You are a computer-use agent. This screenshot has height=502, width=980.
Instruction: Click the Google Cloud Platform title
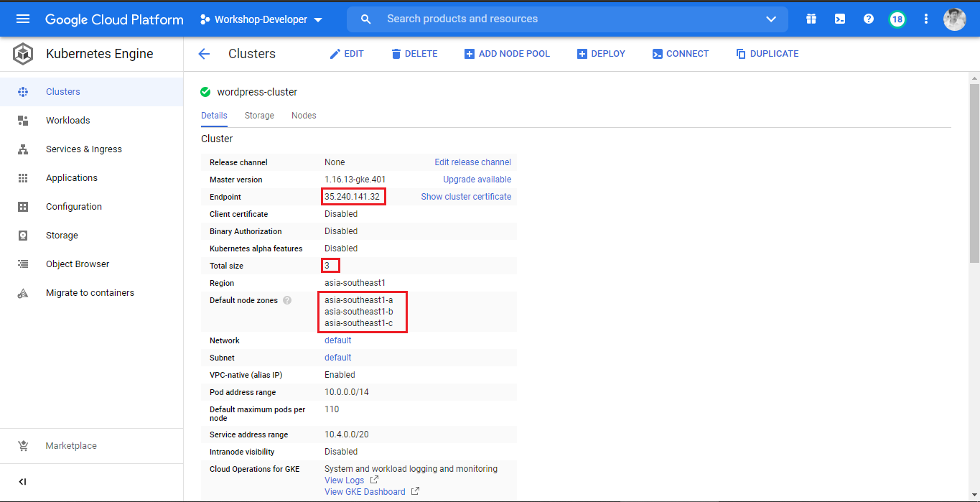(x=115, y=19)
